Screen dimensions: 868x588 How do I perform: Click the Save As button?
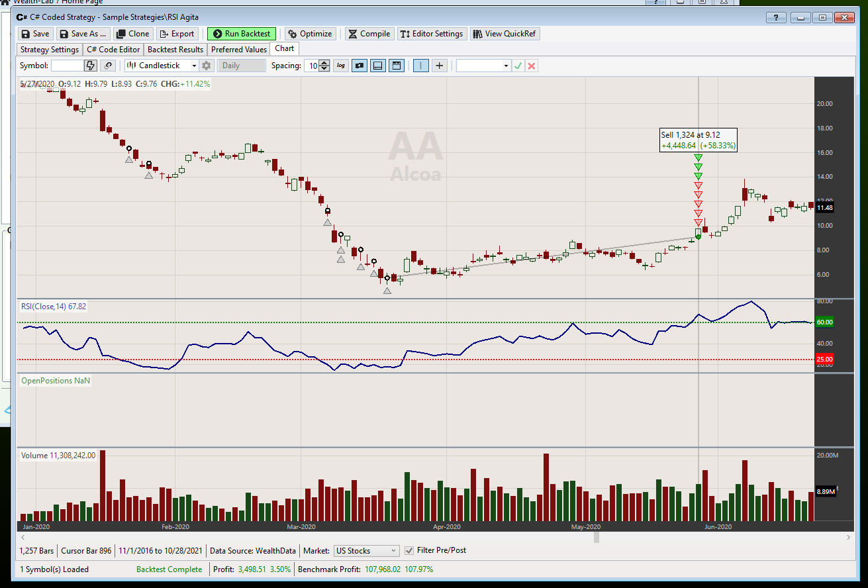pos(83,34)
